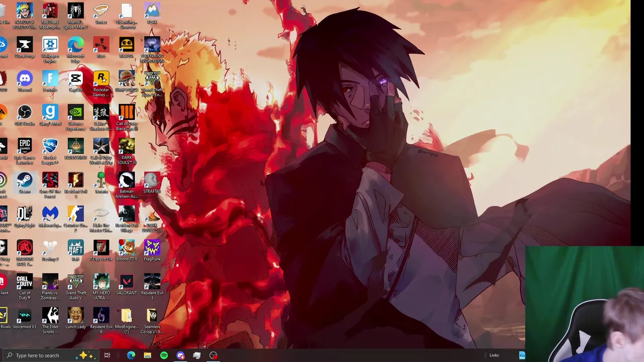The width and height of the screenshot is (644, 362).
Task: Click the Links toolbar on taskbar
Action: point(494,355)
